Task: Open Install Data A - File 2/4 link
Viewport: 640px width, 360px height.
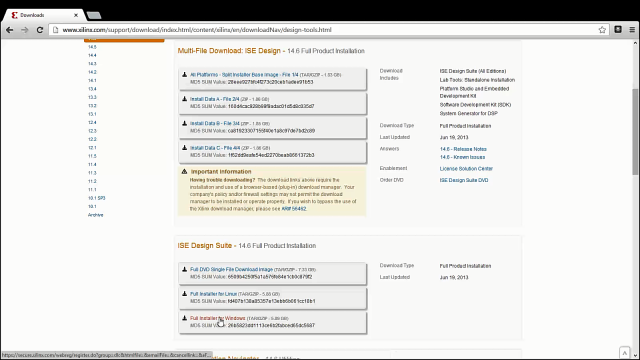Action: 215,99
